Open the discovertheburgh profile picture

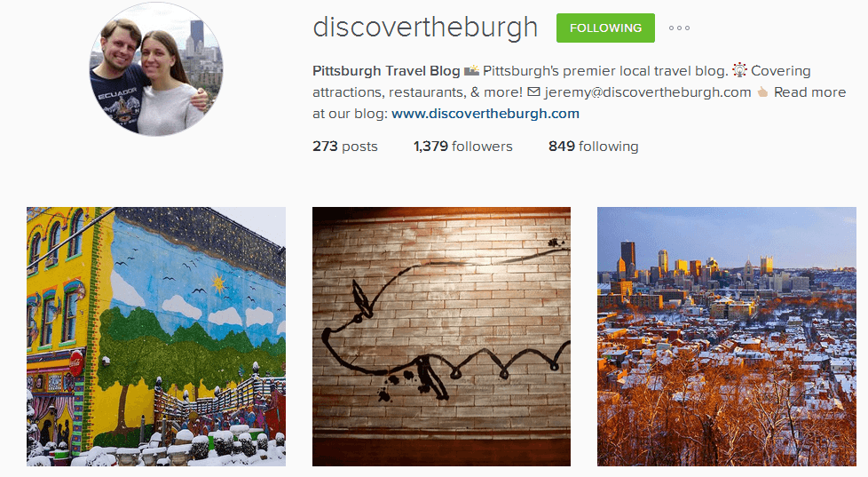pyautogui.click(x=156, y=69)
